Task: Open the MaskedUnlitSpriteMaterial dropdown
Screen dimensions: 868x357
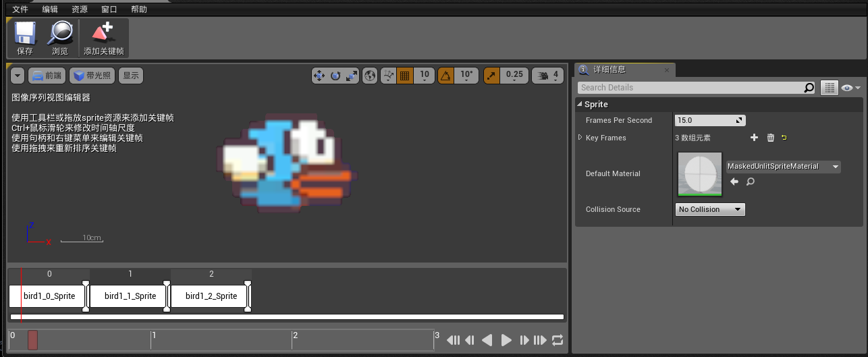Action: 783,167
